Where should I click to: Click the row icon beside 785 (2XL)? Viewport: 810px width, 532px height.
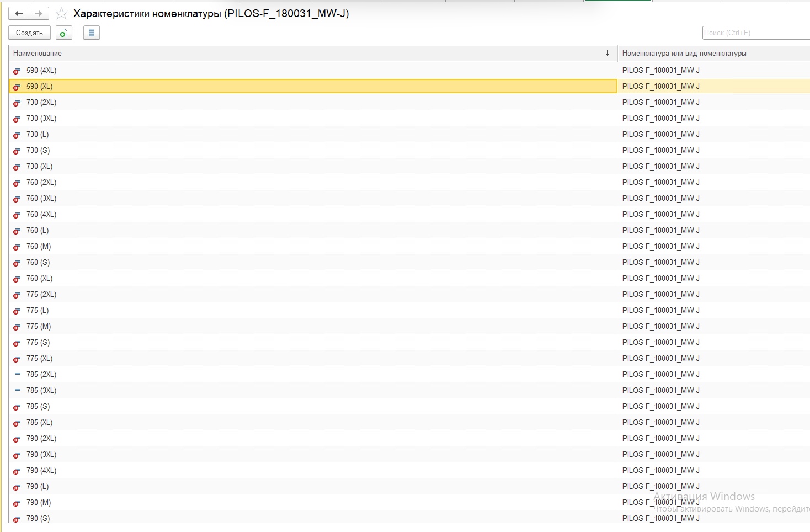[x=17, y=374]
